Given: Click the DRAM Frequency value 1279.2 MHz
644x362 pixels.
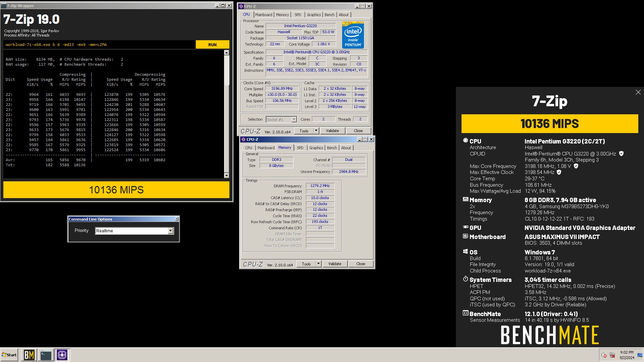Looking at the screenshot, I should point(320,186).
